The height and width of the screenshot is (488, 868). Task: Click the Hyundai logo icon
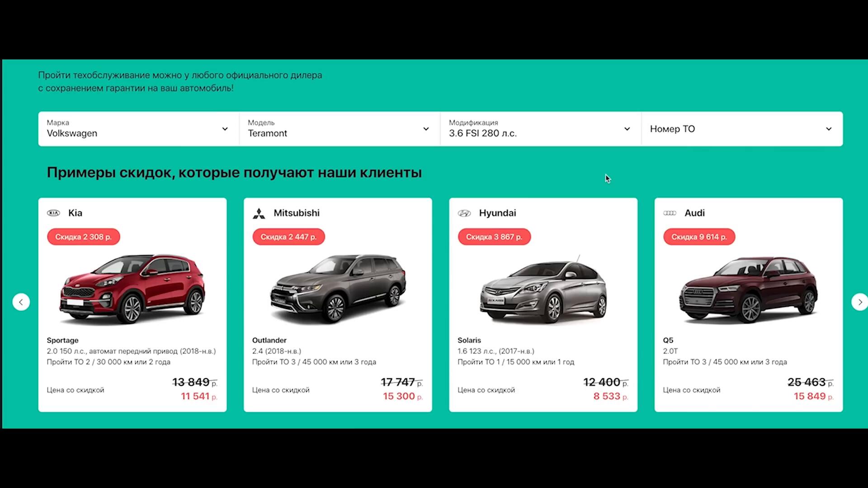pyautogui.click(x=464, y=213)
